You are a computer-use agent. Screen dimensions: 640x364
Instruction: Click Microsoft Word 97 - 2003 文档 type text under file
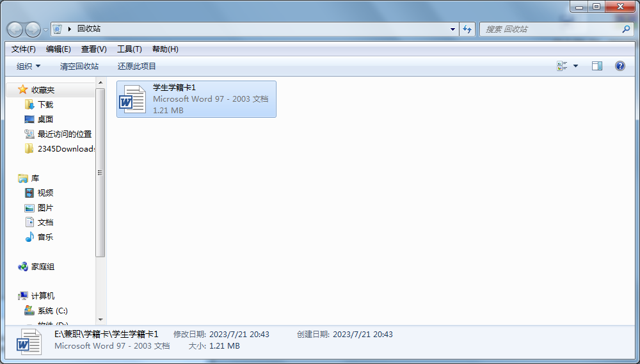[x=211, y=99]
